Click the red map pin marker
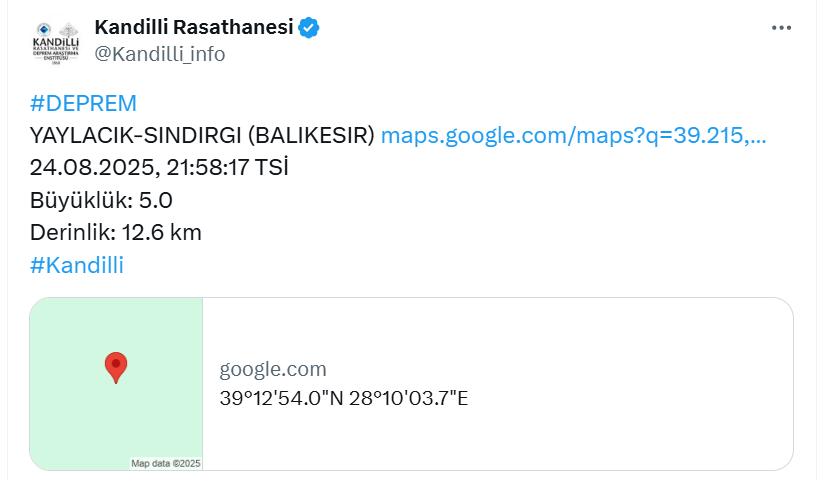Image resolution: width=828 pixels, height=480 pixels. tap(116, 368)
